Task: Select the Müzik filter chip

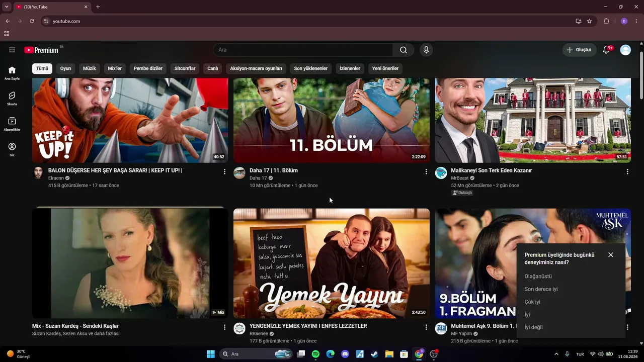Action: (90, 68)
